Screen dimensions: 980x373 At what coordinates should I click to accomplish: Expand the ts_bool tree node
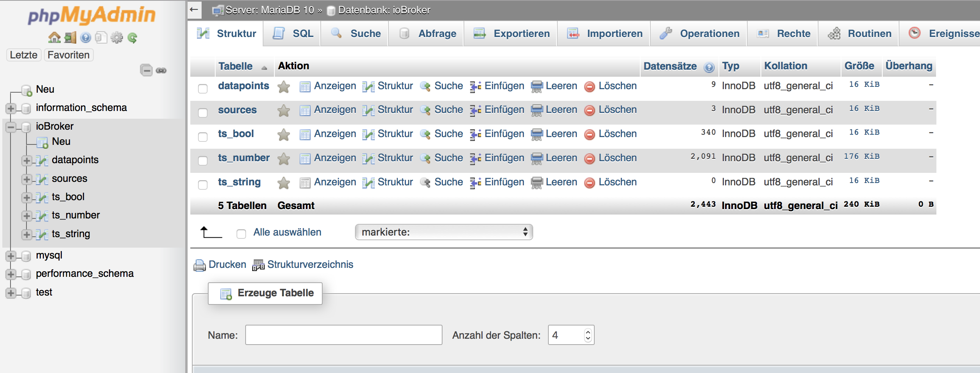click(x=26, y=197)
